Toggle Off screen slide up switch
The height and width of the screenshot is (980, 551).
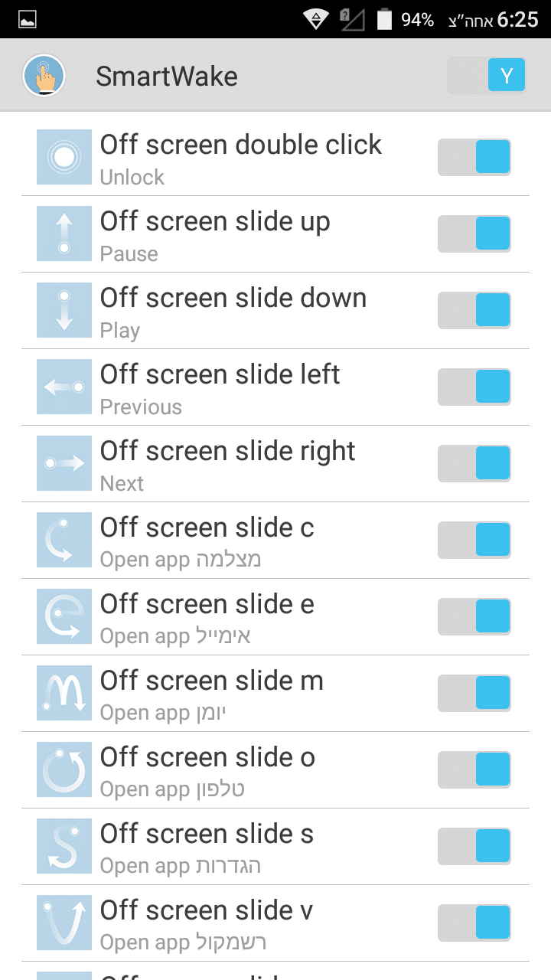pos(474,234)
